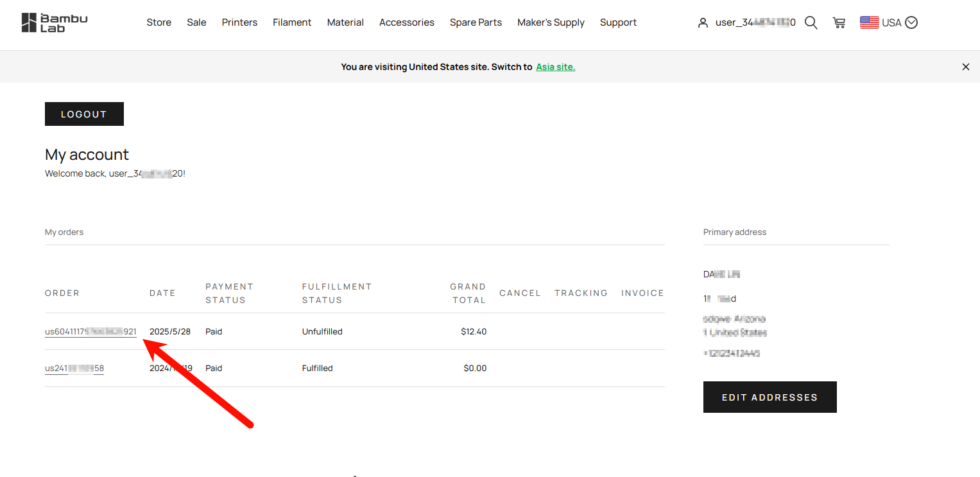Open the search magnifier icon
This screenshot has width=980, height=477.
coord(811,22)
